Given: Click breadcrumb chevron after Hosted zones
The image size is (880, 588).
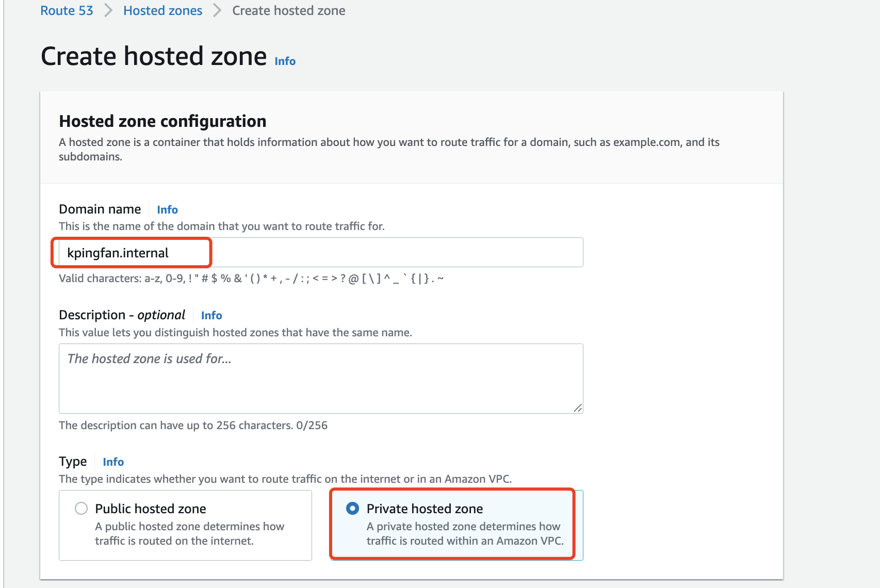Looking at the screenshot, I should coord(217,11).
